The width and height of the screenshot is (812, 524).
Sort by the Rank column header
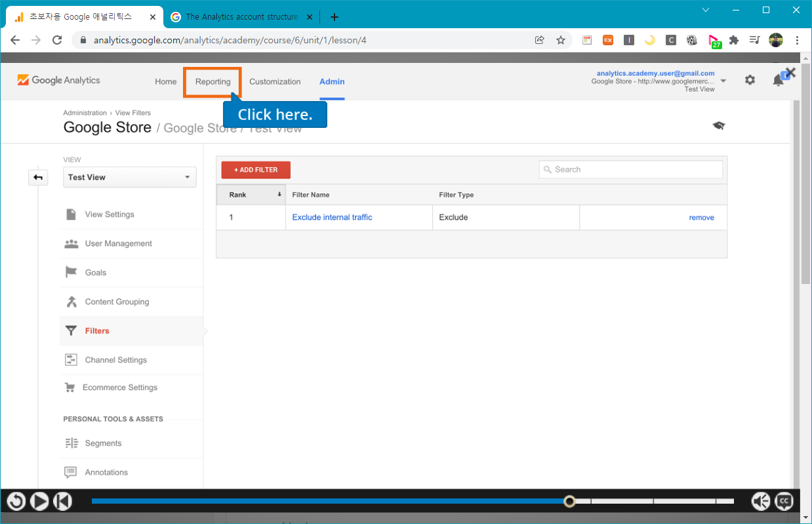pos(251,195)
